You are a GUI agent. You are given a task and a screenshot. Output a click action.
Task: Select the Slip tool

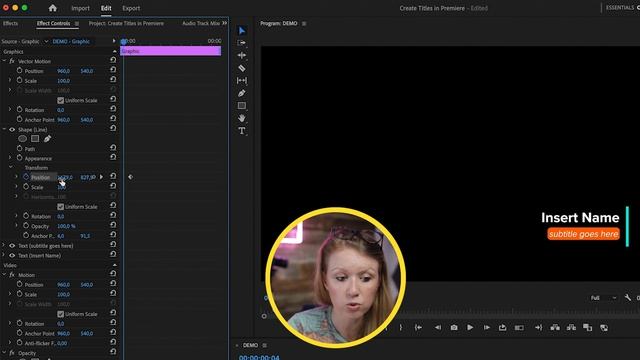(242, 80)
